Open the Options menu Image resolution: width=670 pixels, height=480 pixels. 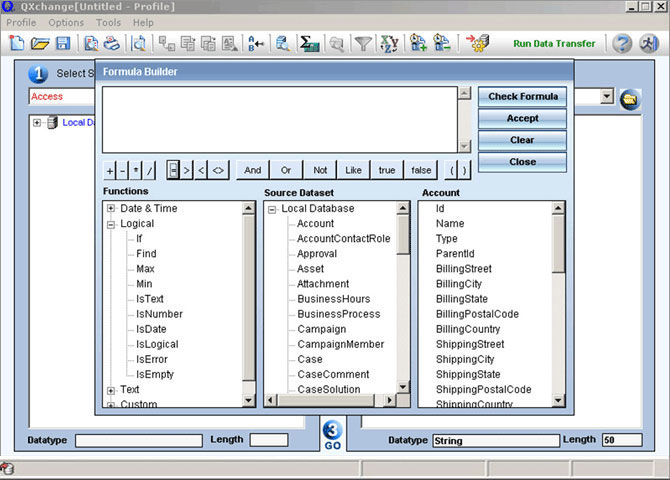(x=66, y=23)
